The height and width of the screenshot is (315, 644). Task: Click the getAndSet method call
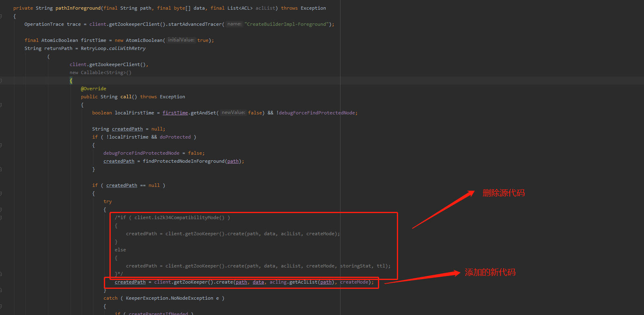click(x=203, y=113)
